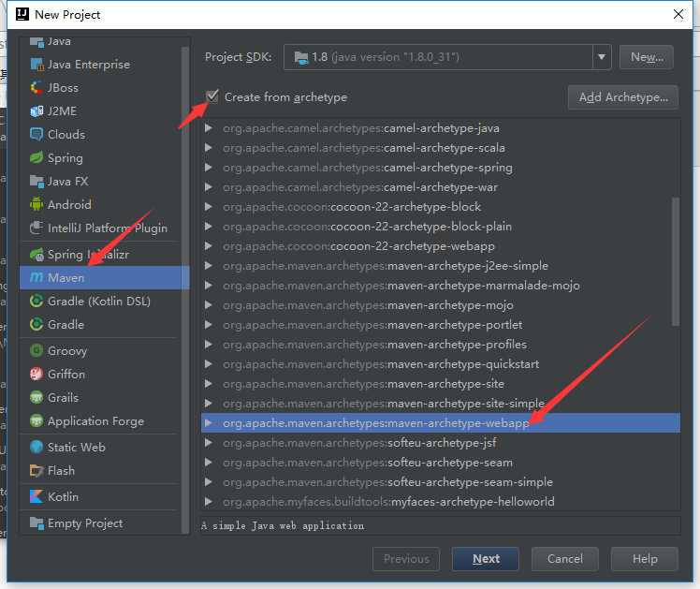Open the Project SDK dropdown arrow

click(602, 57)
